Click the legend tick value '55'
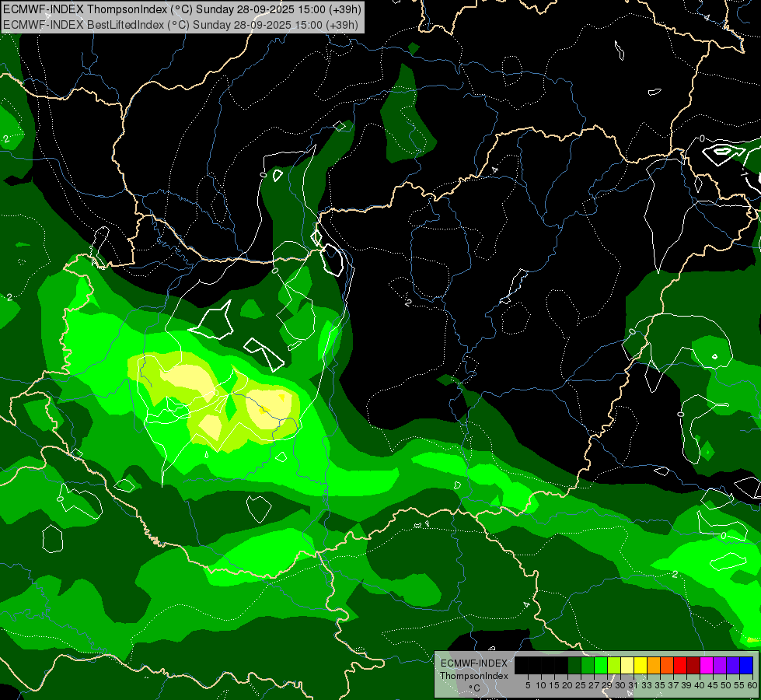Screen dimensions: 761x700 [x=739, y=685]
